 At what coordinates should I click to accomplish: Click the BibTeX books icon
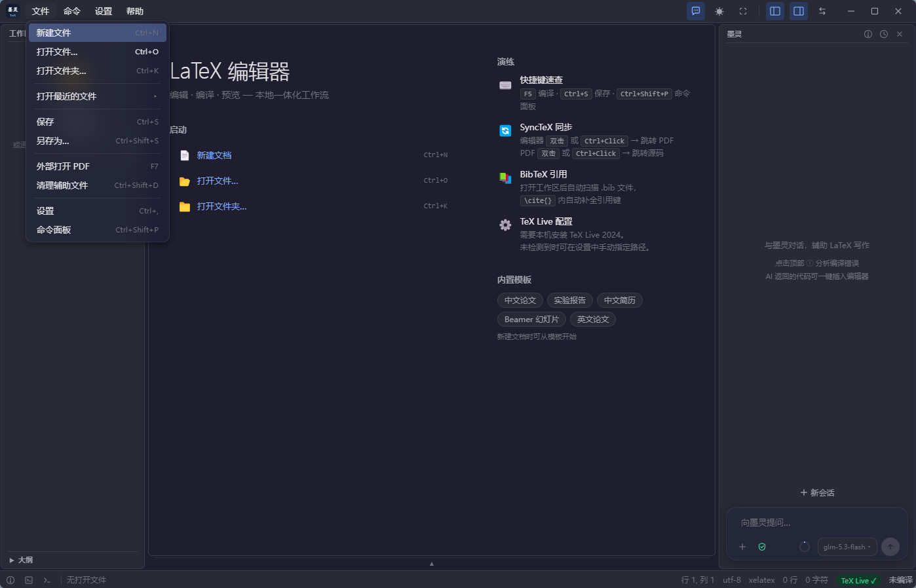click(505, 178)
